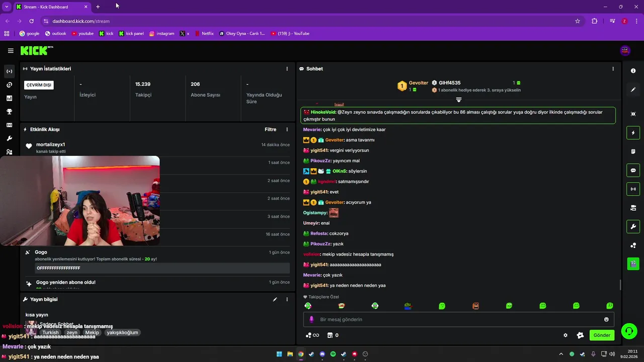This screenshot has width=644, height=362.
Task: Open Yayın bilgisi three-dot options menu
Action: click(287, 299)
